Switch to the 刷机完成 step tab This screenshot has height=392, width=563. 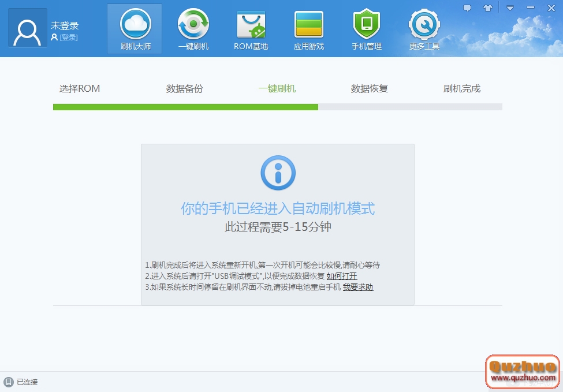coord(460,88)
